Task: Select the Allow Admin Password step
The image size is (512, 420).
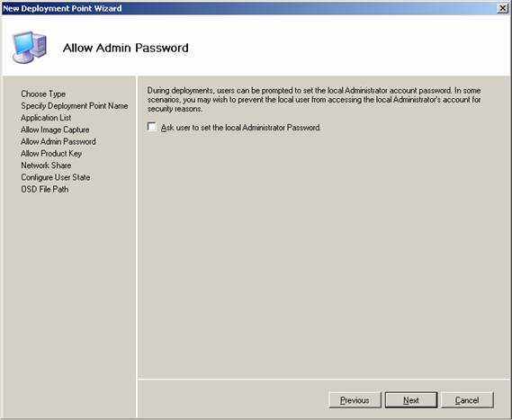Action: 58,141
